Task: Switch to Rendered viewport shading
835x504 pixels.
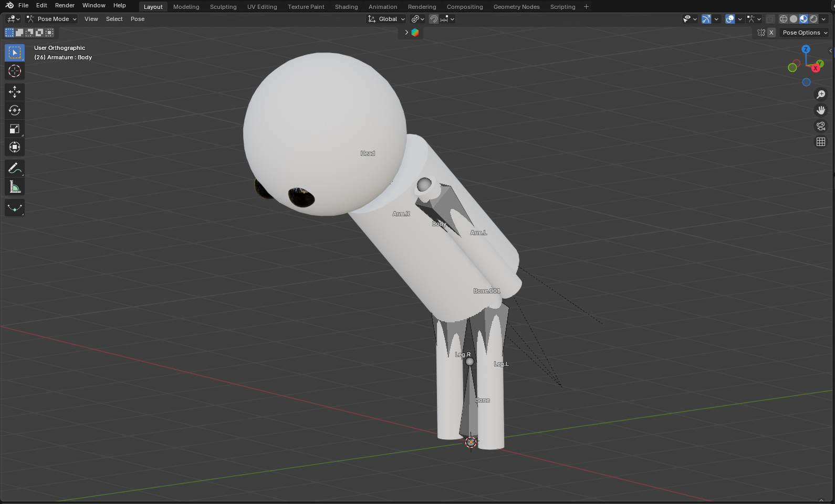Action: click(813, 19)
